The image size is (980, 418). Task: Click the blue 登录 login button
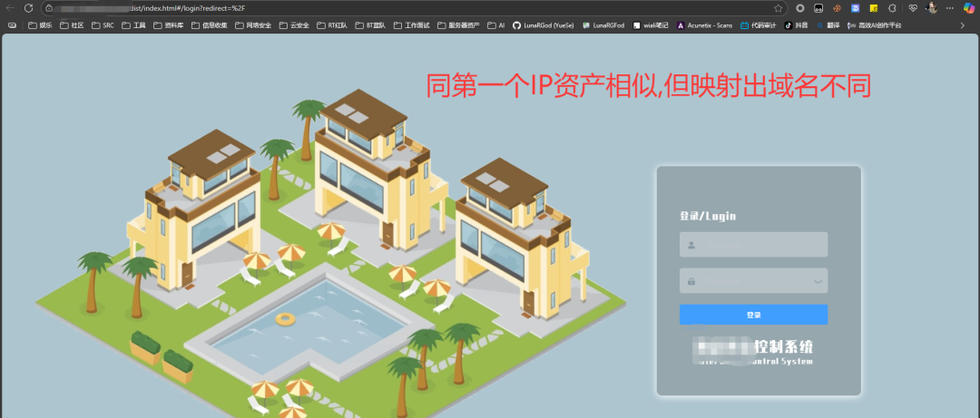753,315
